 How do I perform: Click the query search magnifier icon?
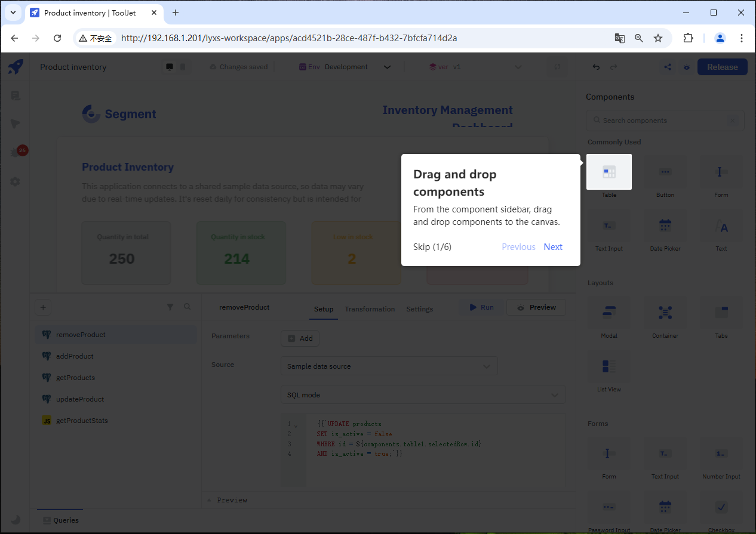188,307
